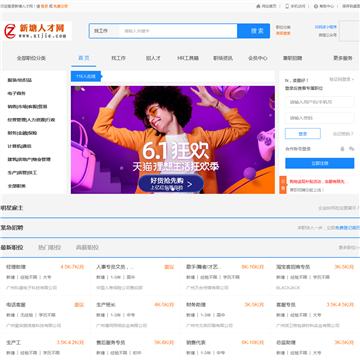Select the 经营管理|人力资源|行政 category
This screenshot has width=360, height=360.
(31, 120)
